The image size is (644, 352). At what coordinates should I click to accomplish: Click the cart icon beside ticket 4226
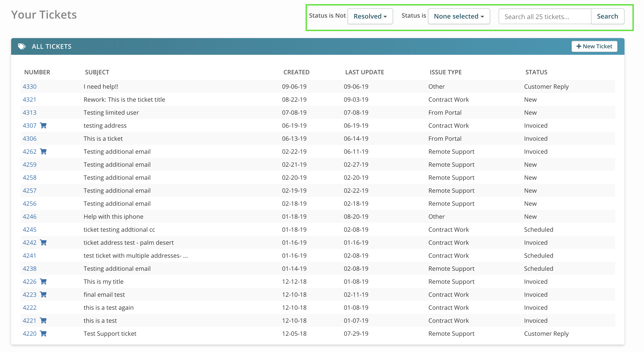coord(43,281)
